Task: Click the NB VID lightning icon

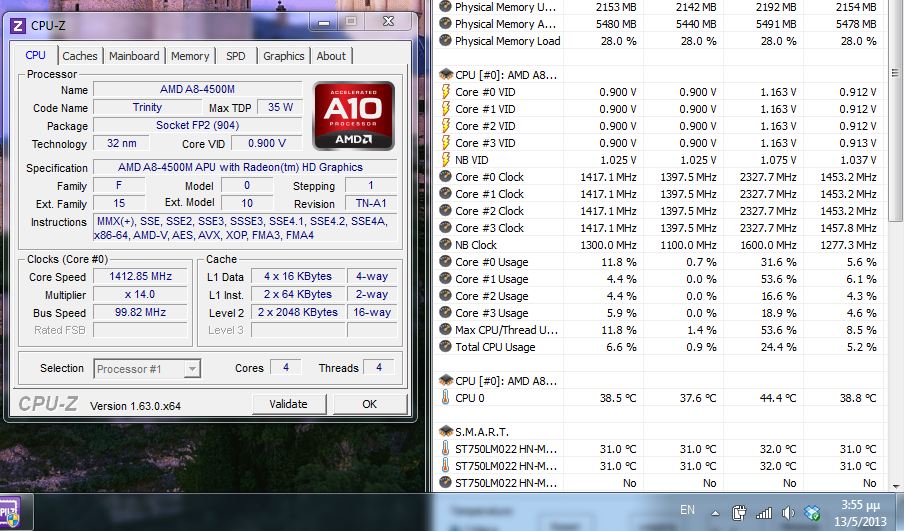Action: point(446,160)
